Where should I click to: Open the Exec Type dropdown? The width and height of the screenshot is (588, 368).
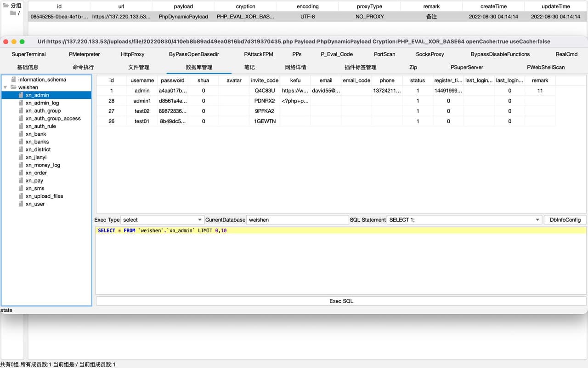coord(162,220)
